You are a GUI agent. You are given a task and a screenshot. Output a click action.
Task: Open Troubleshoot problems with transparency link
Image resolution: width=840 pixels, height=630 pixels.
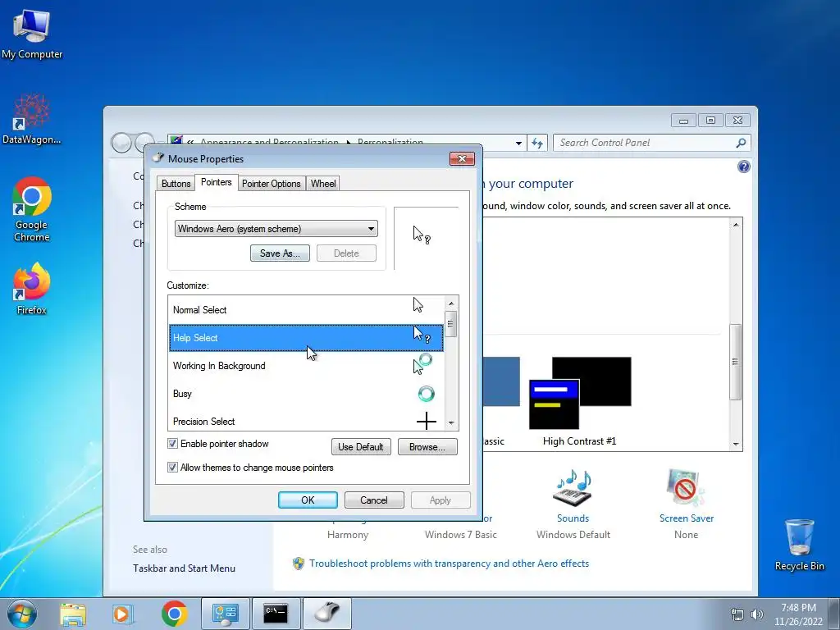[449, 564]
